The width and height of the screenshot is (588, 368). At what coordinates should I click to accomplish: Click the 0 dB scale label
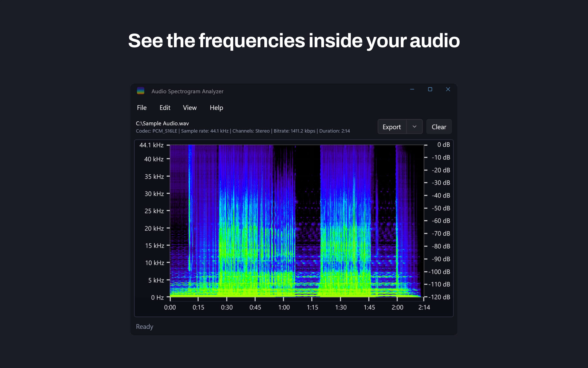pos(444,145)
